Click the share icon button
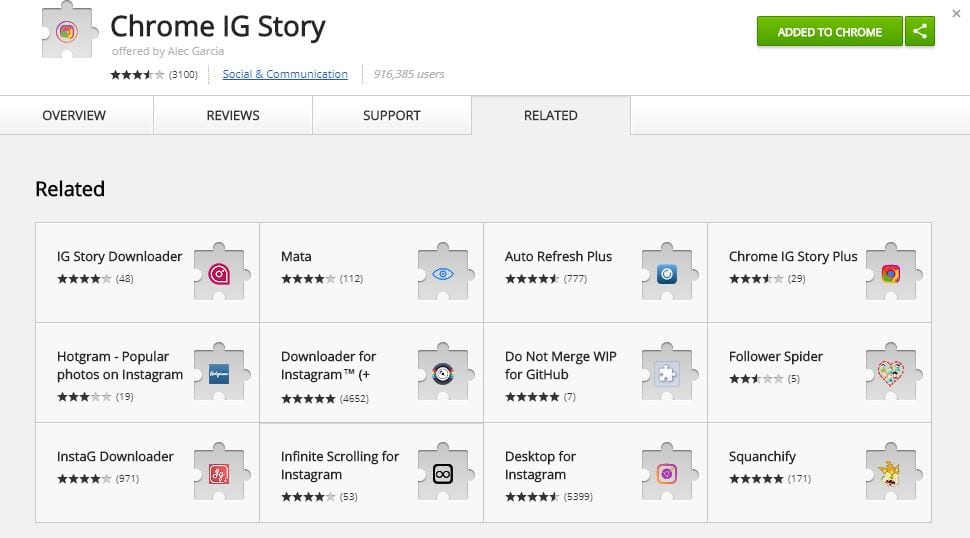Image resolution: width=970 pixels, height=538 pixels. click(920, 32)
